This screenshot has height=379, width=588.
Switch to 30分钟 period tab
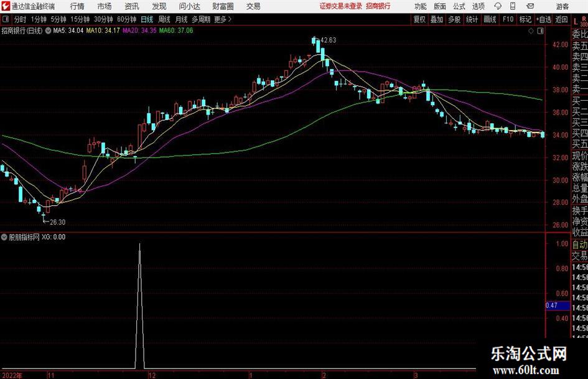(x=103, y=19)
